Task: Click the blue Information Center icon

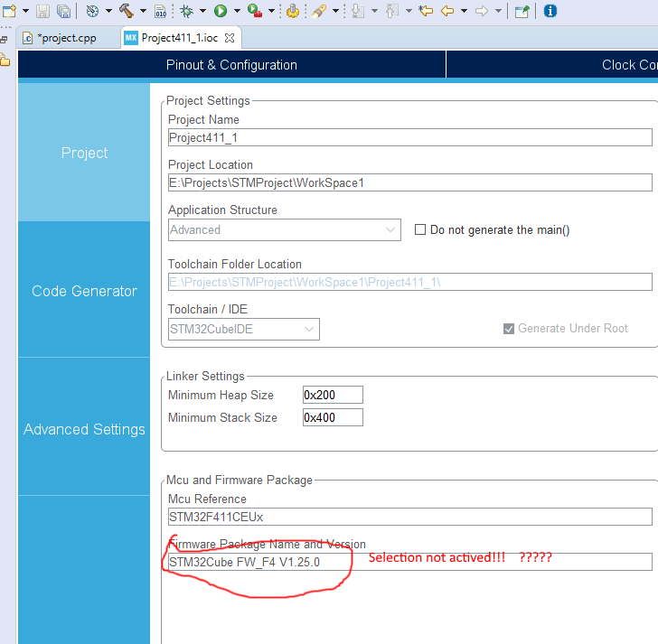Action: [x=550, y=11]
